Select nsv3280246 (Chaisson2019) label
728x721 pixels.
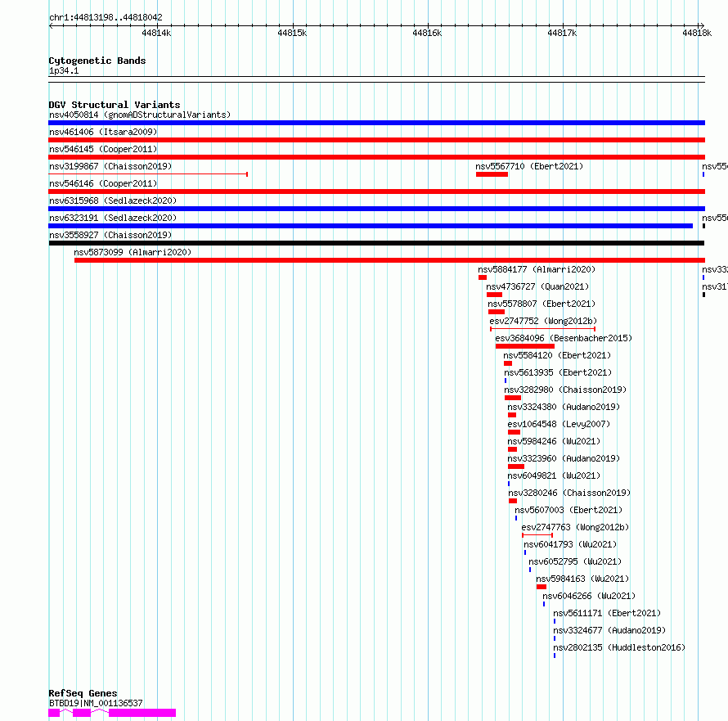click(569, 493)
